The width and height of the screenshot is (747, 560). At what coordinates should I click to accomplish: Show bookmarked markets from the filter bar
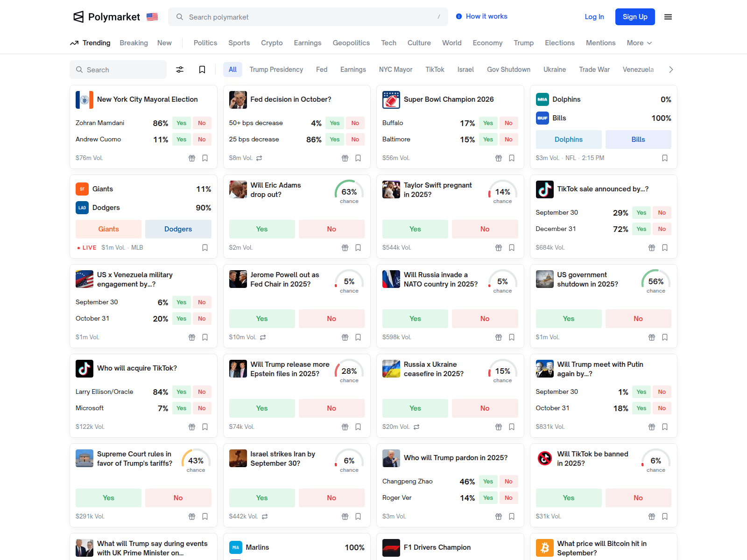point(202,70)
